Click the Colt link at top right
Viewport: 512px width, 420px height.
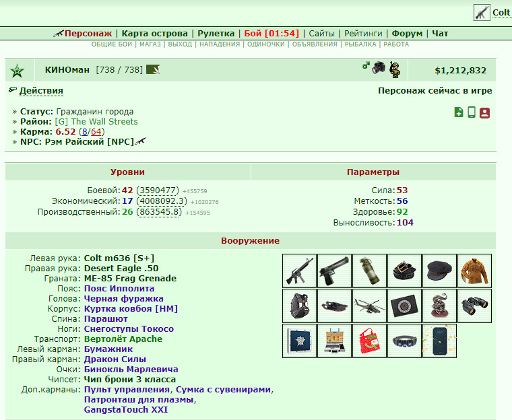coord(501,13)
